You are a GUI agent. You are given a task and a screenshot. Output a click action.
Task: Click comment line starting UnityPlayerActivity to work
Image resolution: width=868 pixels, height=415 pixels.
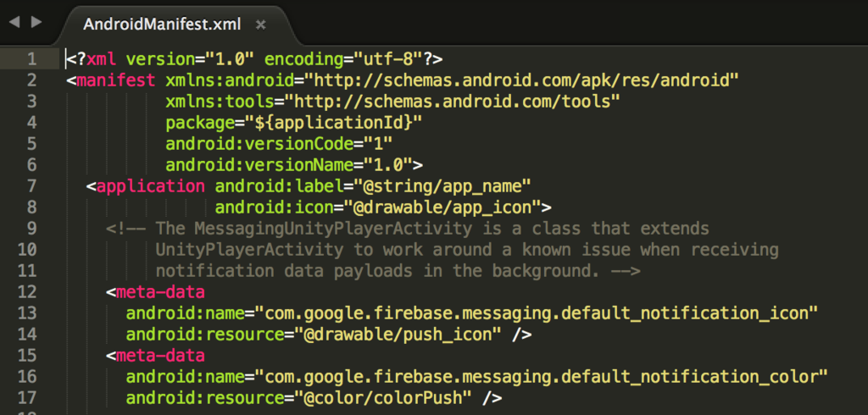point(467,250)
